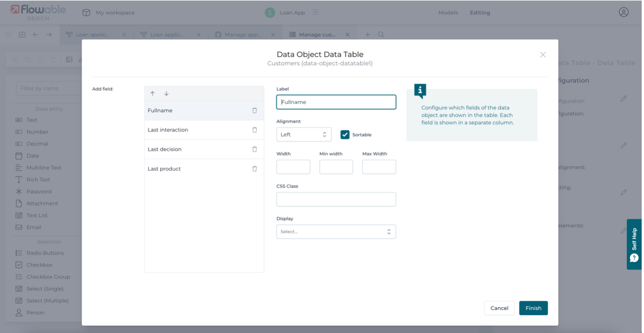Screen dimensions: 644x333
Task: Delete the Fullname field with trash icon
Action: click(x=255, y=110)
